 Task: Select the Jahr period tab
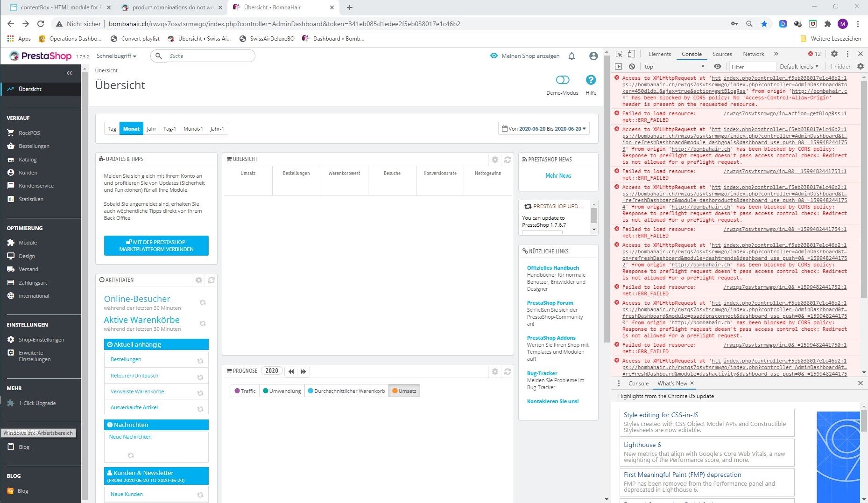coord(151,129)
